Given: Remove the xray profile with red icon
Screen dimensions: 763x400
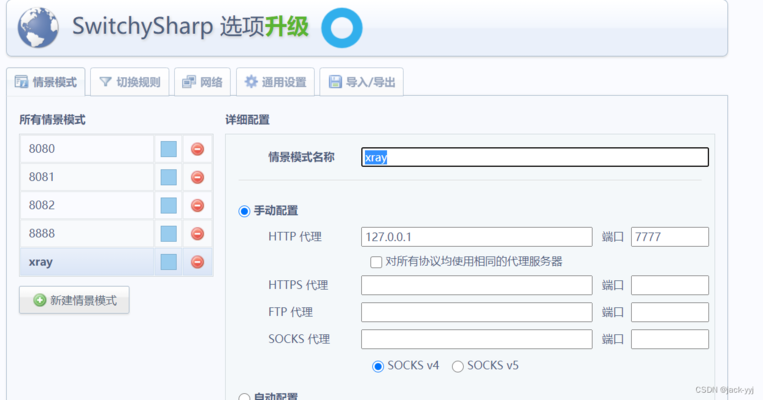Looking at the screenshot, I should tap(197, 261).
